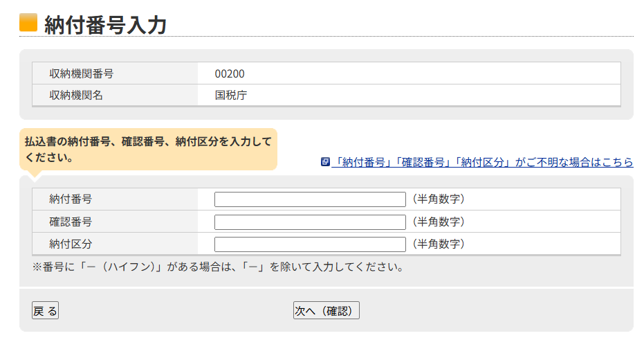The image size is (644, 340).
Task: Click the (半角数字) hint beside 納付番号
Action: click(438, 199)
